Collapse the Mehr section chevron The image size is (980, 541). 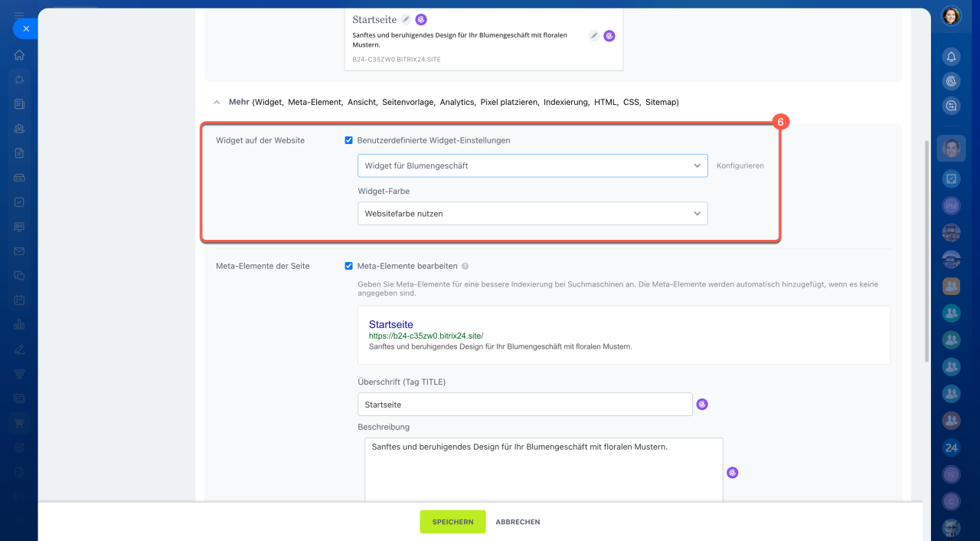[217, 102]
